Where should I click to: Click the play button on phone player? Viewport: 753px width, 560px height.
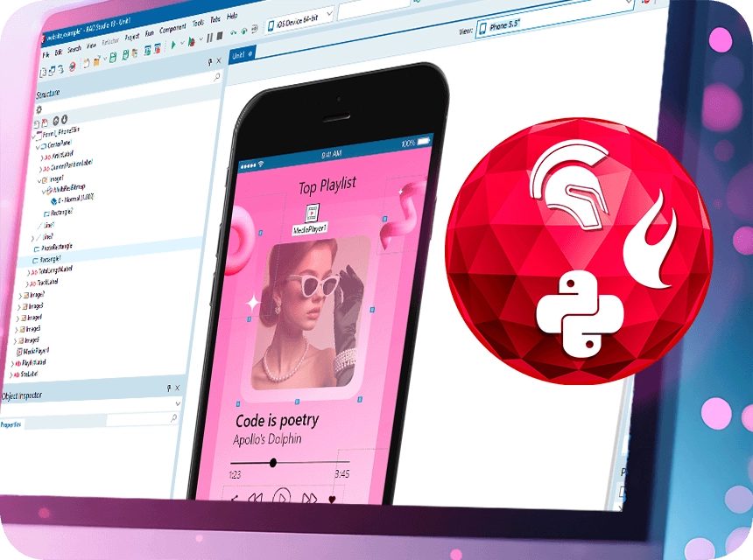click(x=281, y=499)
